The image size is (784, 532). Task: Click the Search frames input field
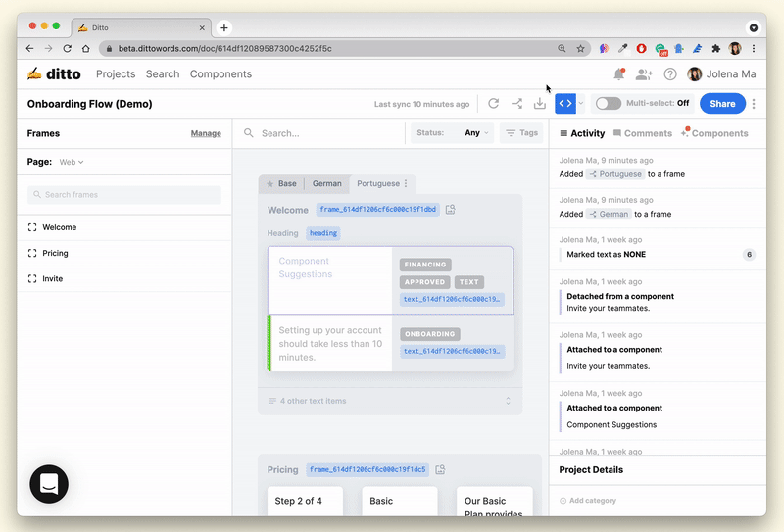point(124,195)
